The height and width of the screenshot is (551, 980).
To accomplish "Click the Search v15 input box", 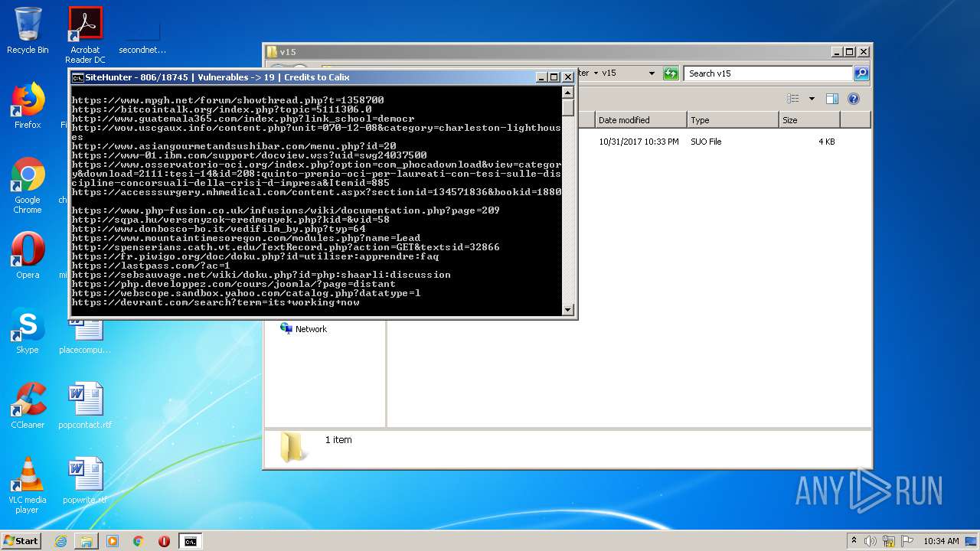I will [x=768, y=73].
